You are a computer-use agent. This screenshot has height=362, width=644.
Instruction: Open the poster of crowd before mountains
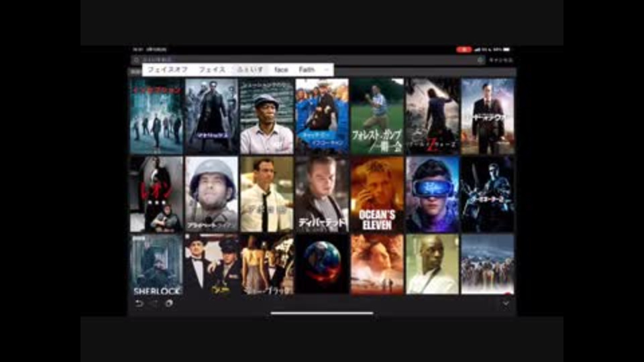tap(488, 264)
